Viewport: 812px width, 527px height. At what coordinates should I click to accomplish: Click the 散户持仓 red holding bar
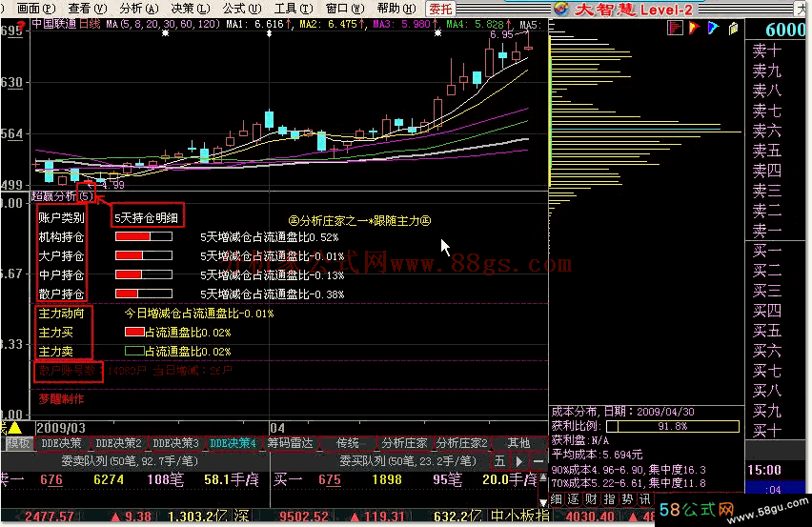[144, 294]
